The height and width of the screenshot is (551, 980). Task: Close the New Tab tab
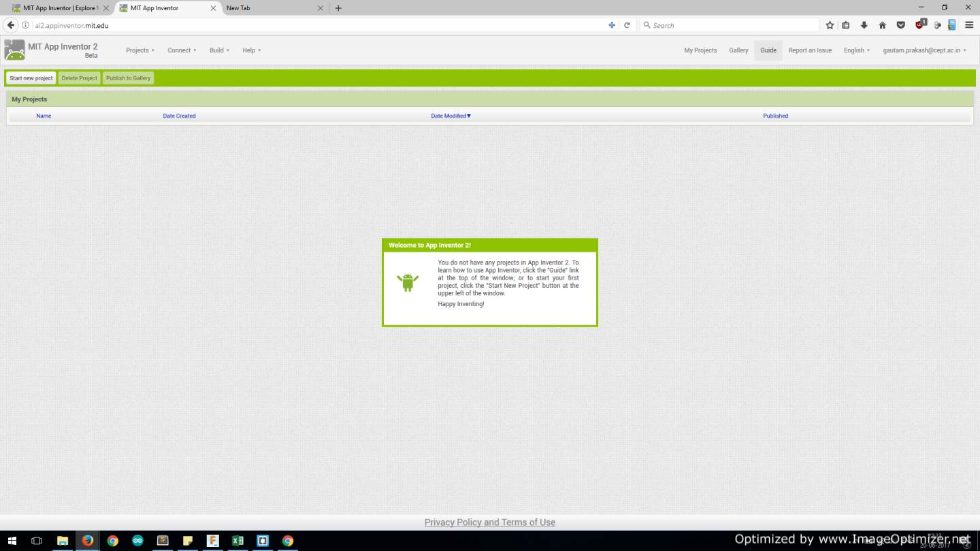(321, 8)
